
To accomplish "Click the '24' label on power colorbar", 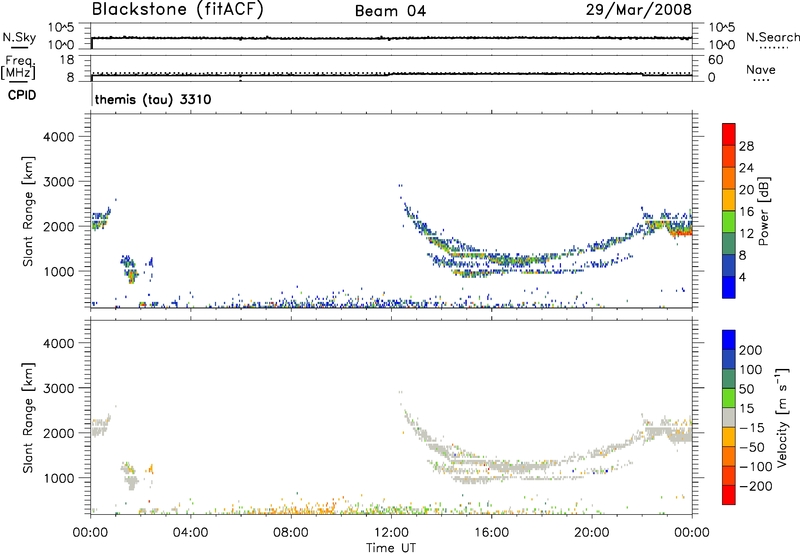I will 746,168.
